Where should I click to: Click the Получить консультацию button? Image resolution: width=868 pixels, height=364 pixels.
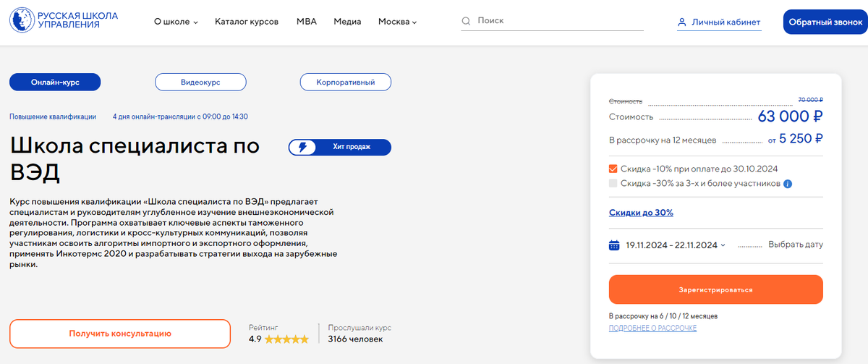coord(120,334)
